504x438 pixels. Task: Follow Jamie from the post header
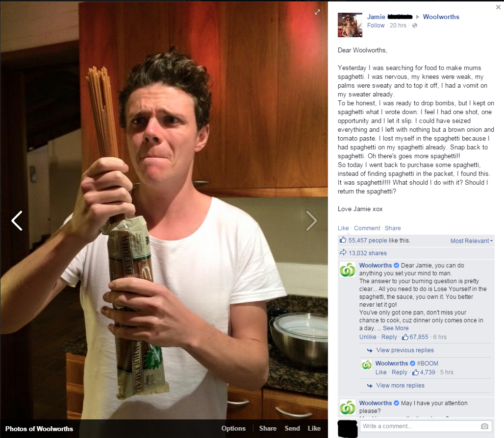[376, 25]
